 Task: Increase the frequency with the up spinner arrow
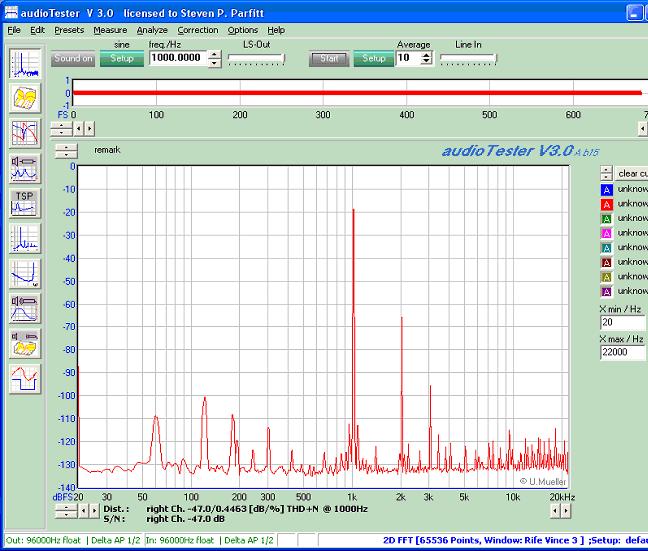click(x=214, y=54)
